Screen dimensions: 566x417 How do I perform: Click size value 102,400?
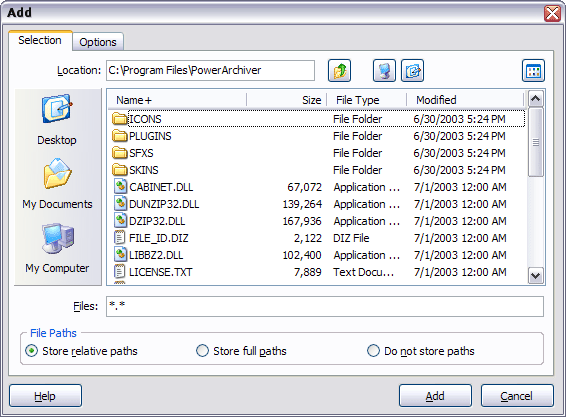click(302, 255)
